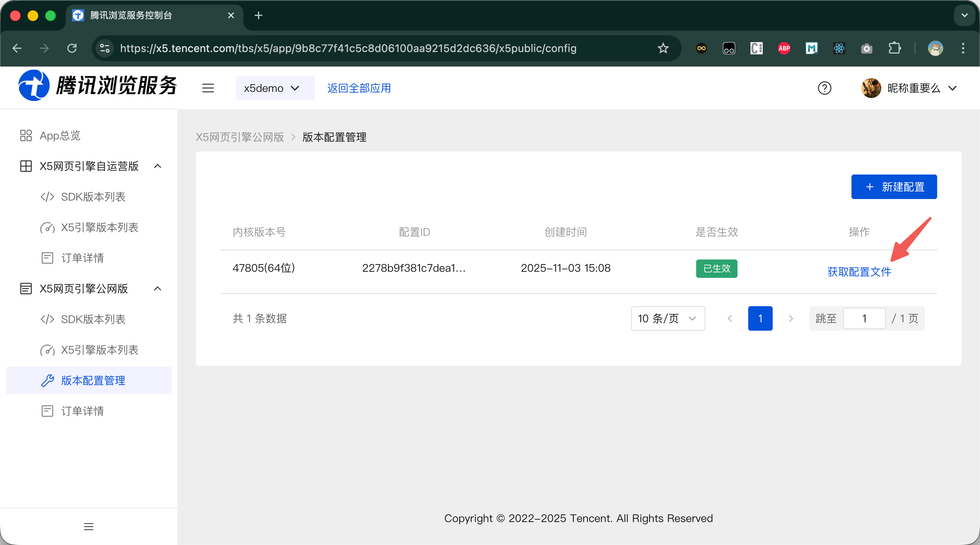The height and width of the screenshot is (545, 980).
Task: Open the browser extensions puzzle icon
Action: (x=894, y=48)
